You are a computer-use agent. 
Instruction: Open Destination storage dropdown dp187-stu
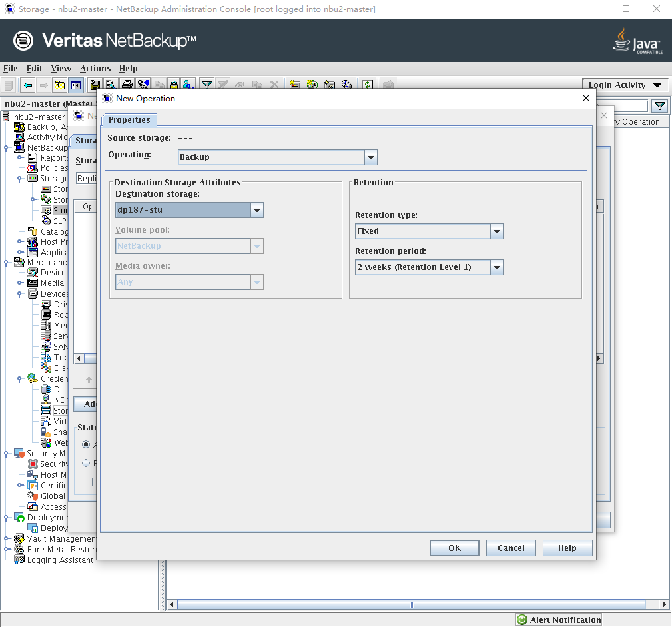click(256, 210)
